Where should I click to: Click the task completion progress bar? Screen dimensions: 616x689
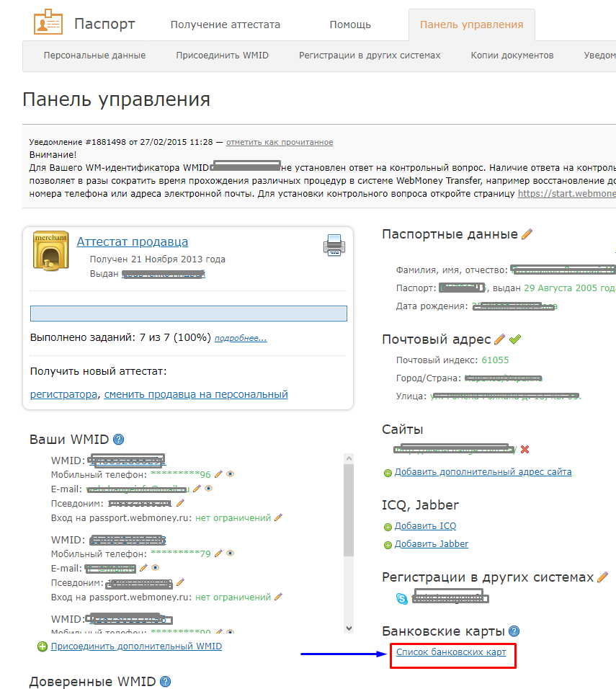click(x=189, y=314)
